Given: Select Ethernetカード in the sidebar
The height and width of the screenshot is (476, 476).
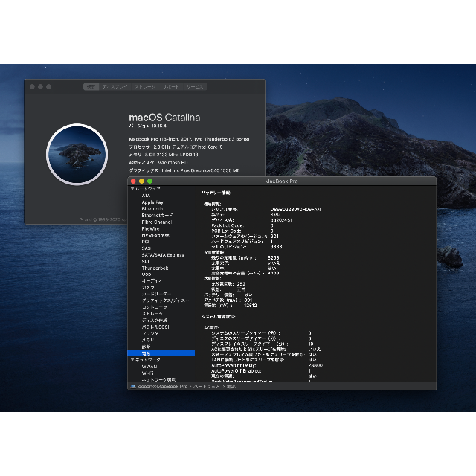Looking at the screenshot, I should (157, 215).
